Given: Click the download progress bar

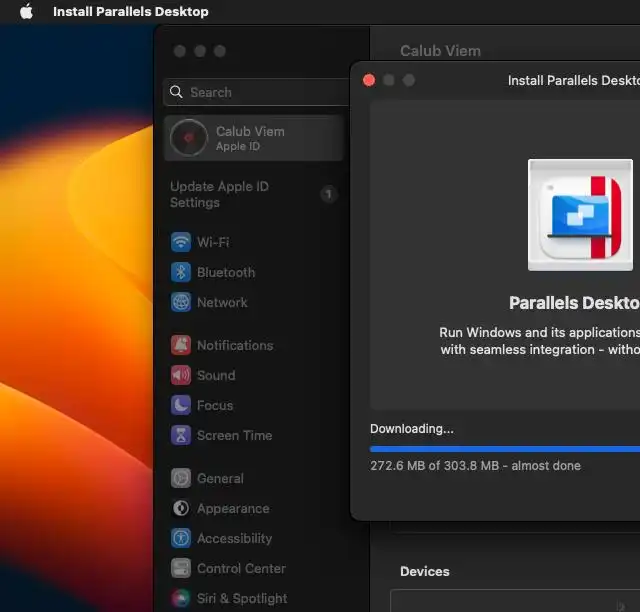Looking at the screenshot, I should pos(505,449).
